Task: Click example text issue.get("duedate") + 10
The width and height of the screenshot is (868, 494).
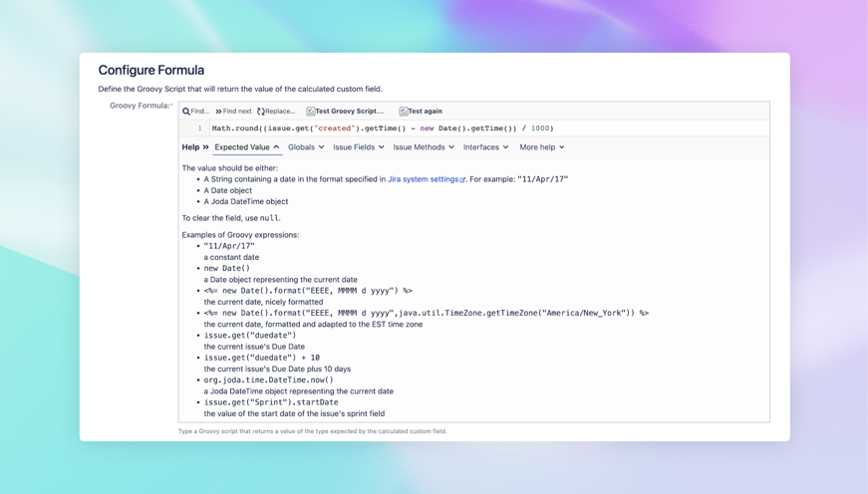Action: pyautogui.click(x=261, y=358)
